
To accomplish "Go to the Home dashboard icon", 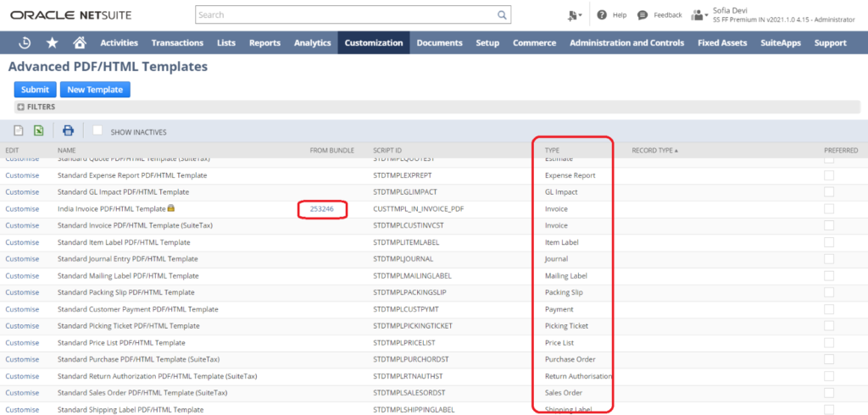I will 80,43.
